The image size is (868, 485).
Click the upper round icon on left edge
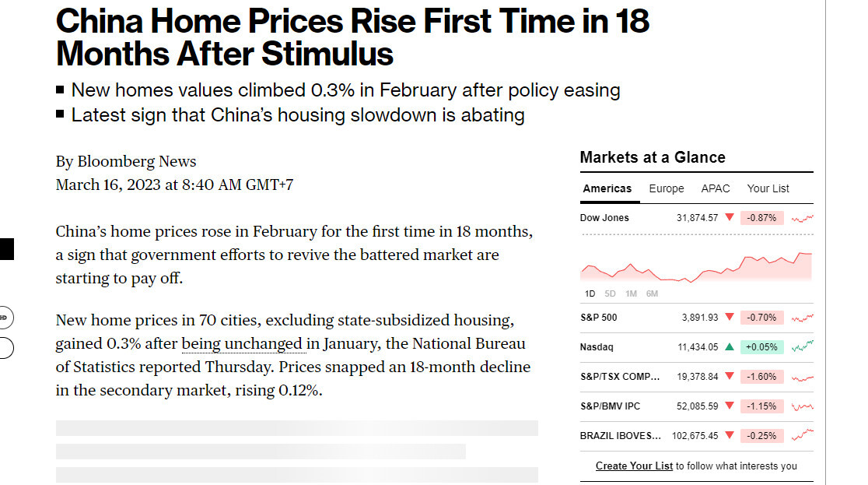coord(5,318)
